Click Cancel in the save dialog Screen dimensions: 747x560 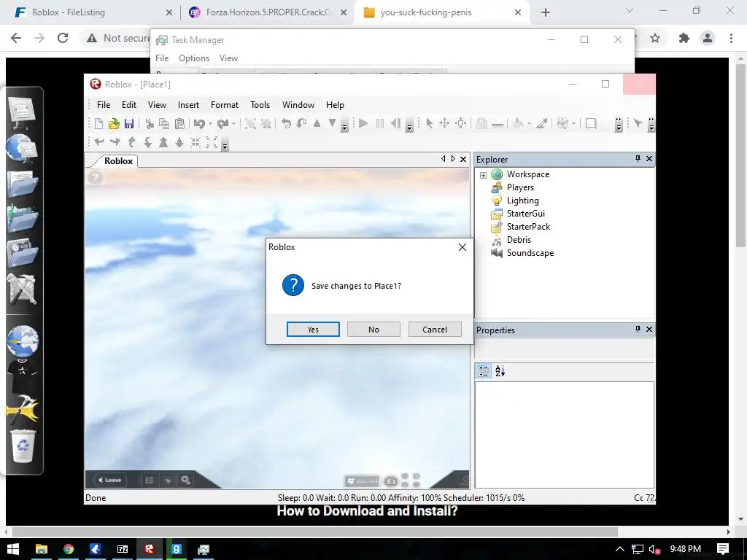coord(435,329)
